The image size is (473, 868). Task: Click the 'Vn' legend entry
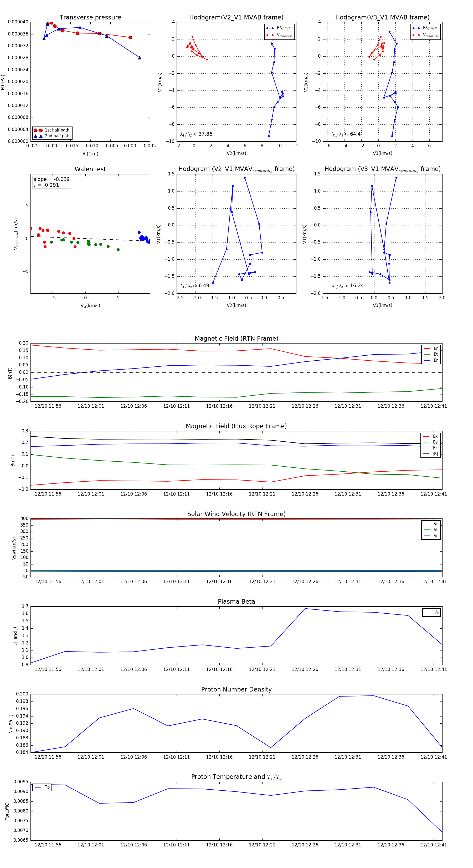point(431,536)
